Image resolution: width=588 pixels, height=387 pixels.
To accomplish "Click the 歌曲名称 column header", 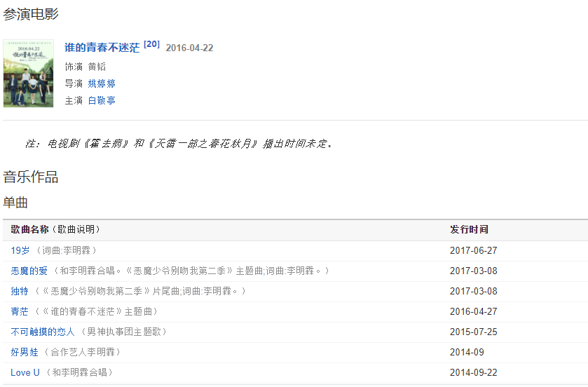I will click(x=29, y=229).
